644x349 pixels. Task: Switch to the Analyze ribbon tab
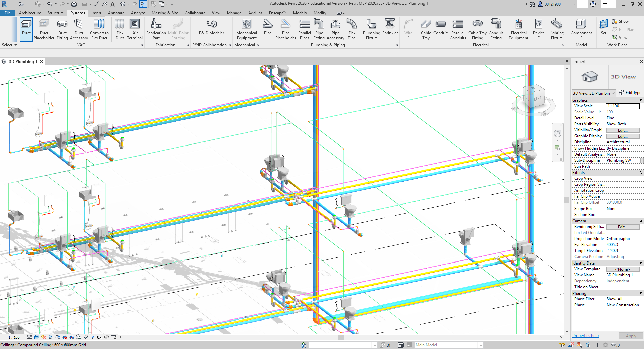pyautogui.click(x=138, y=13)
